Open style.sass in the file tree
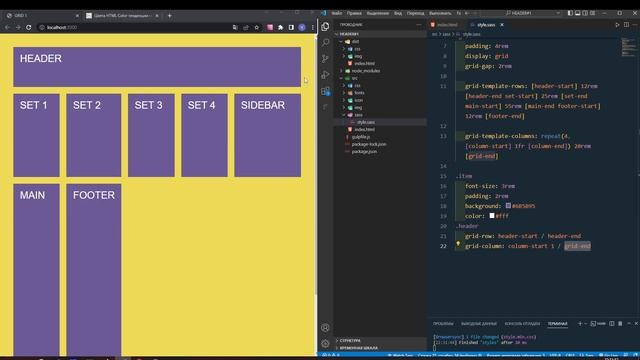The image size is (640, 360). click(380, 122)
